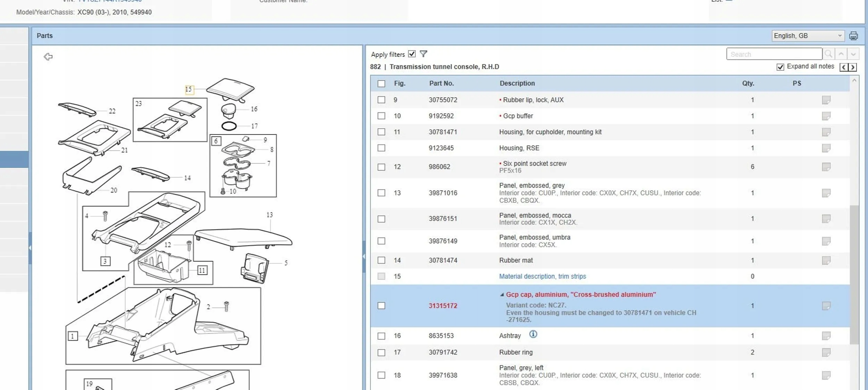The image size is (868, 390).
Task: Go to previous section arrow
Action: point(844,67)
